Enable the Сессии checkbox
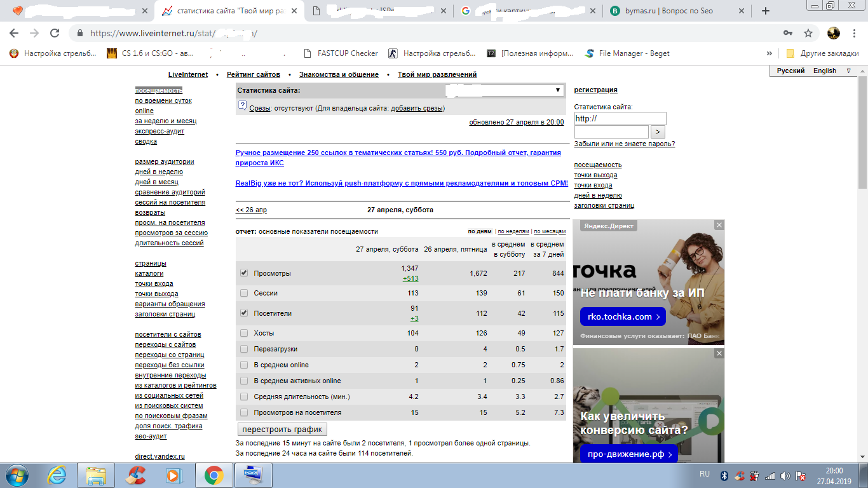Viewport: 868px width, 488px height. point(244,293)
